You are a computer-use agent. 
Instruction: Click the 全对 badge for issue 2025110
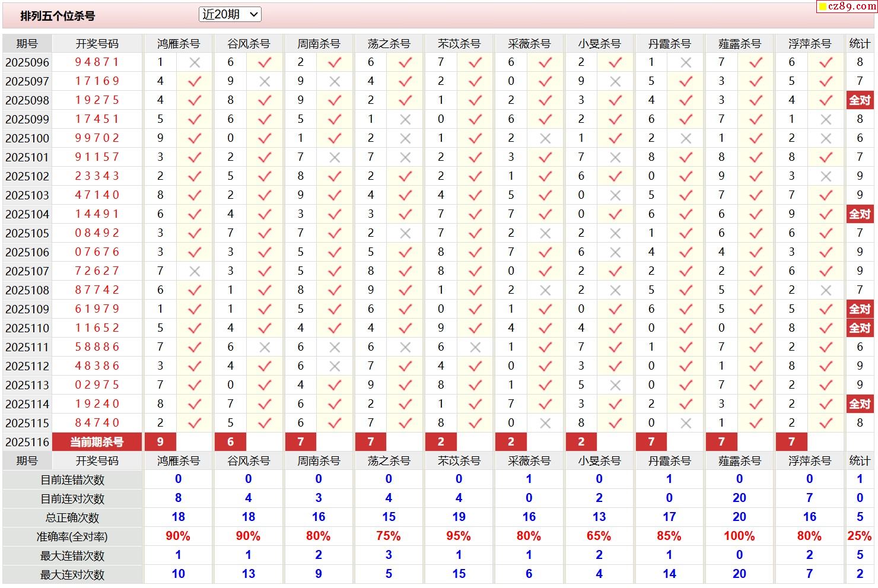pos(860,328)
